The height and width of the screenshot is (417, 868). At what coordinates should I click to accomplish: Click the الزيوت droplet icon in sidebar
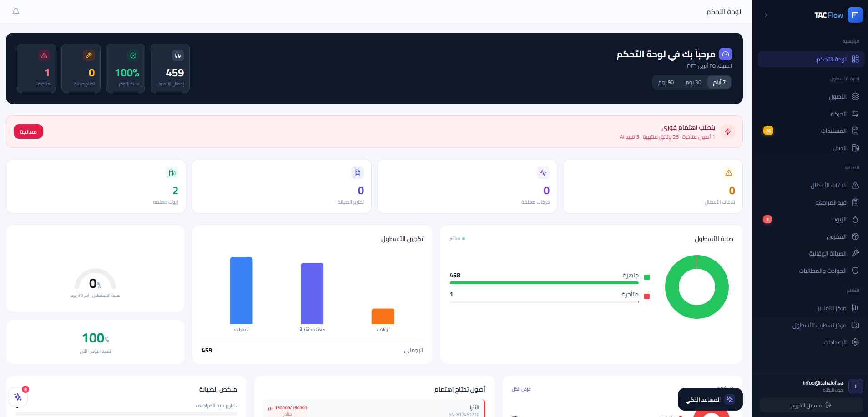click(x=855, y=220)
